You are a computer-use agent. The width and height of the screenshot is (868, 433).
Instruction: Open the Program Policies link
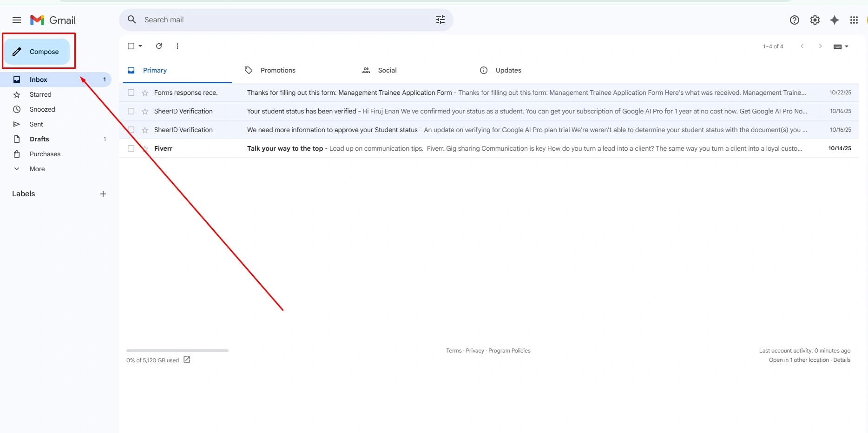coord(509,351)
